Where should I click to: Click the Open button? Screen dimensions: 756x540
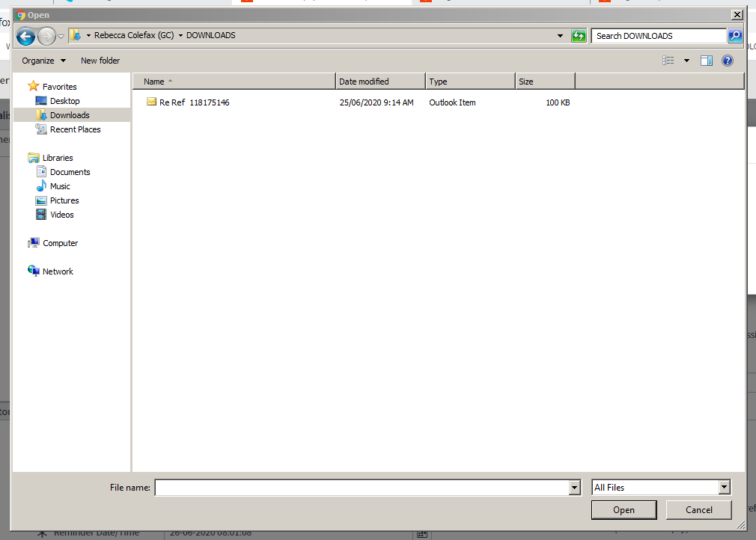(x=624, y=509)
